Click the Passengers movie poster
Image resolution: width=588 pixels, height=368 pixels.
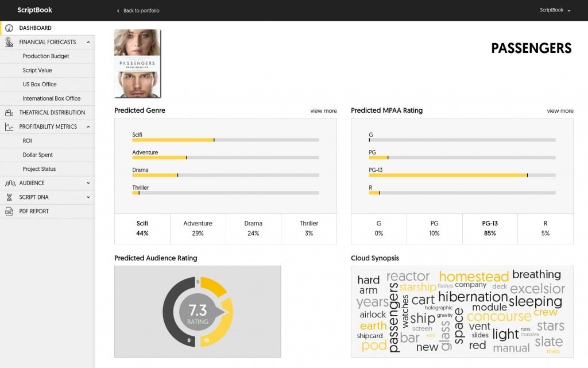138,63
